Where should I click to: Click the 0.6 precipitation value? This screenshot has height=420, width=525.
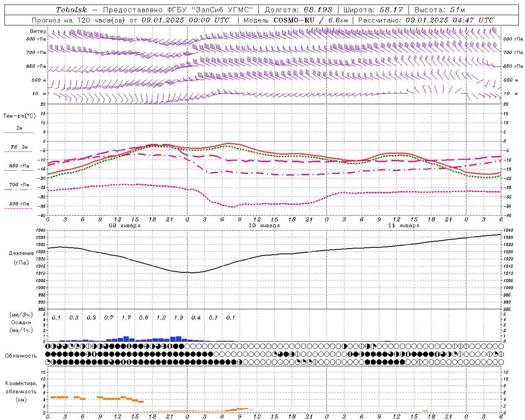pyautogui.click(x=144, y=318)
